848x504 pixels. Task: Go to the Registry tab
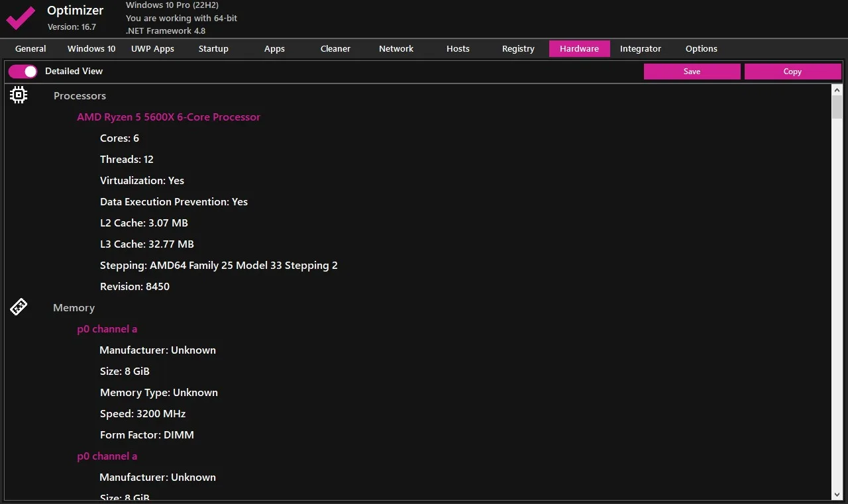(518, 48)
